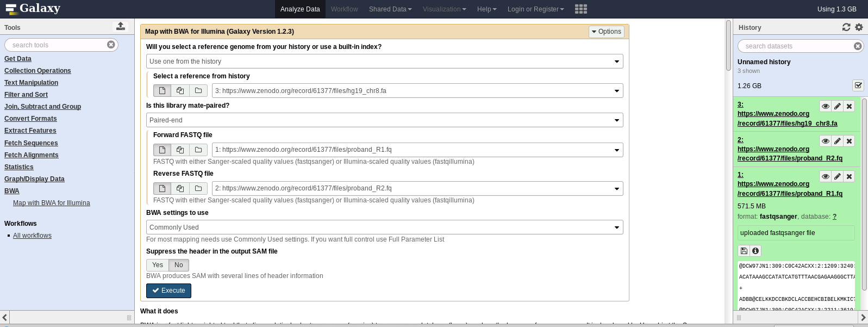Expand the library mate-paired dropdown

pos(384,120)
